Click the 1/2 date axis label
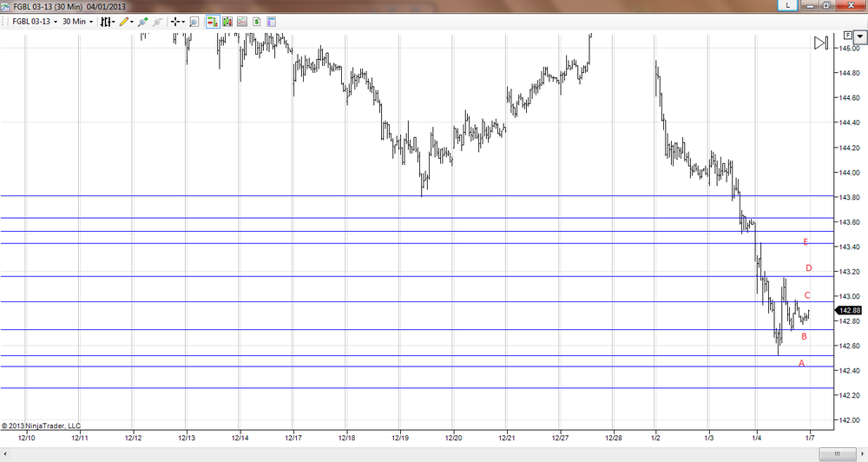This screenshot has width=868, height=462. point(655,438)
